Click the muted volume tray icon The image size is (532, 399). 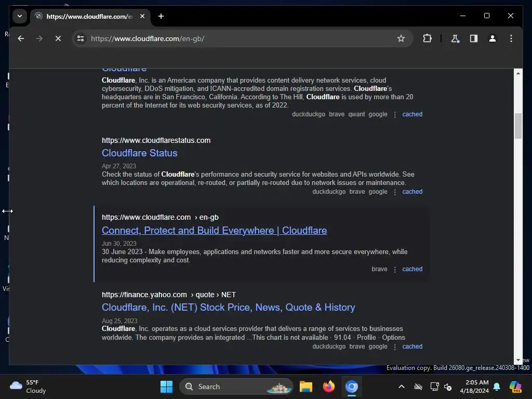point(448,387)
